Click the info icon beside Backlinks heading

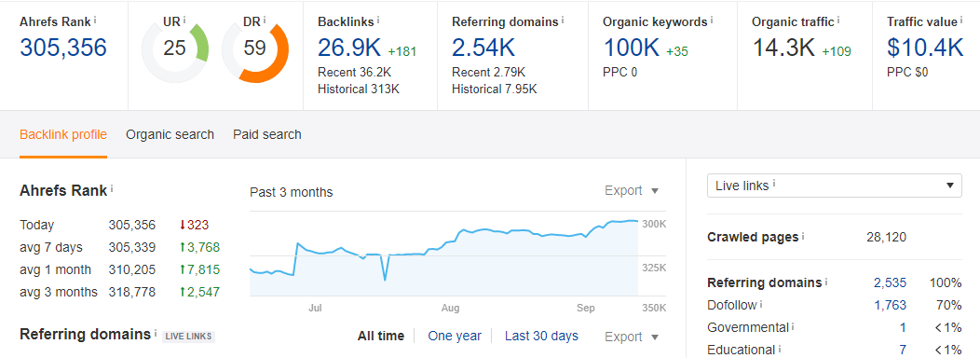click(x=378, y=20)
